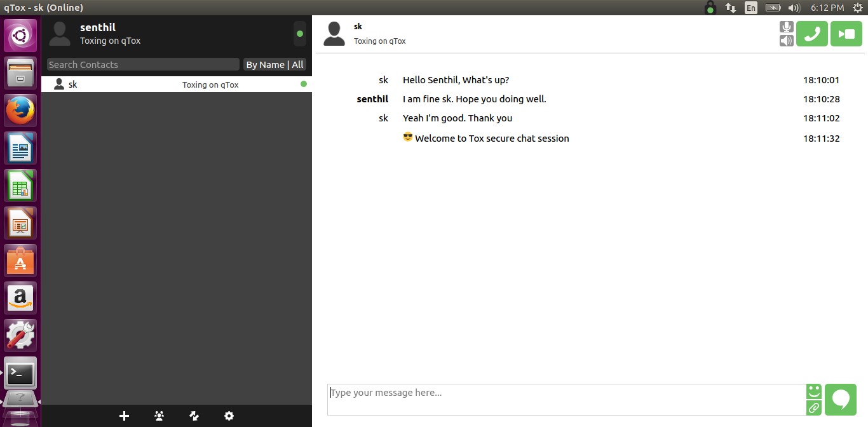Click senthil's profile name
The height and width of the screenshot is (427, 868).
[x=98, y=27]
